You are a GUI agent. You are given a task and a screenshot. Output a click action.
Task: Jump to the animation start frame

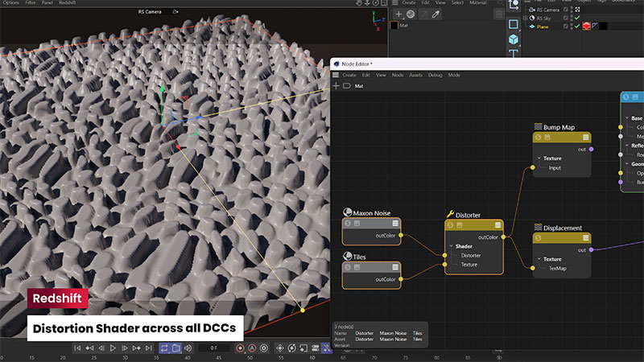78,348
